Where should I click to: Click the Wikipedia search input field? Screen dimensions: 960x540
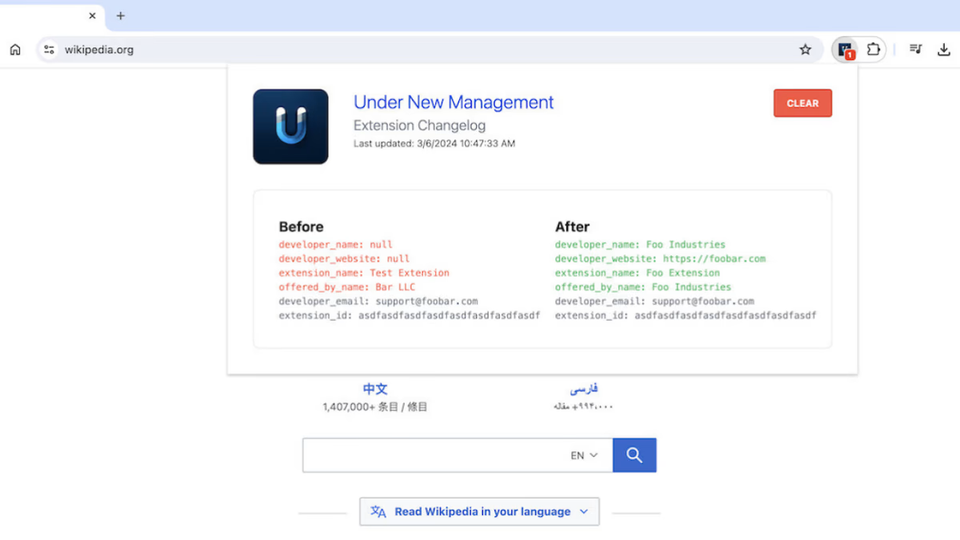[x=435, y=455]
